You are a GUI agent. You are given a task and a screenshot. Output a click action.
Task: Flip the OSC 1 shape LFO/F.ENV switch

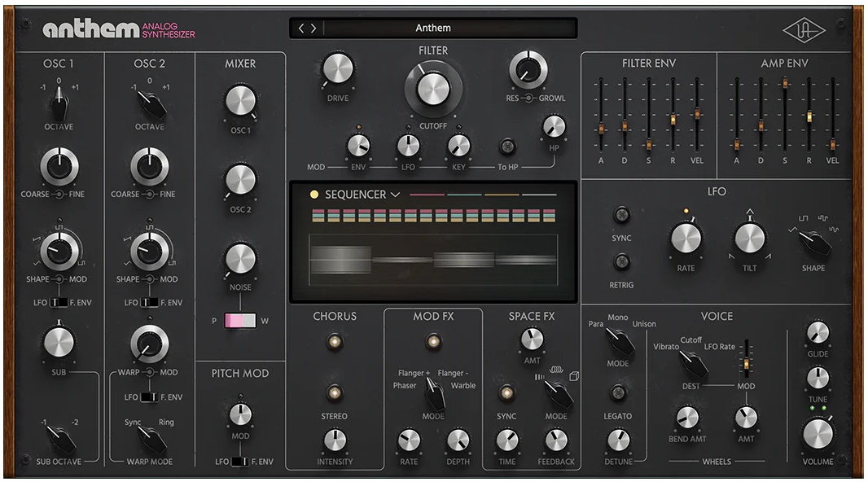59,303
